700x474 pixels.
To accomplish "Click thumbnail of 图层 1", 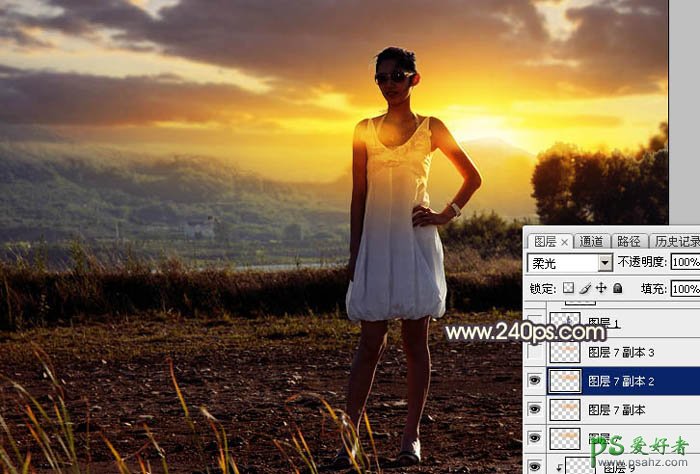I will tap(565, 323).
